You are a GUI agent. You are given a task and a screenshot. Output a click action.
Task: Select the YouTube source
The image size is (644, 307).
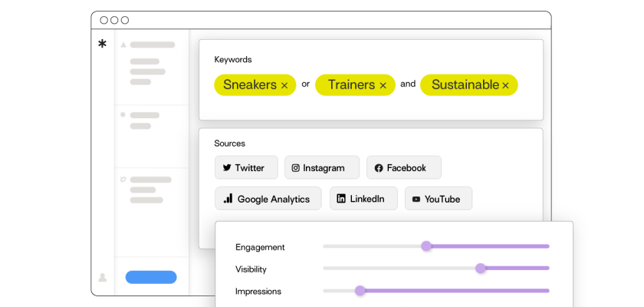[436, 199]
